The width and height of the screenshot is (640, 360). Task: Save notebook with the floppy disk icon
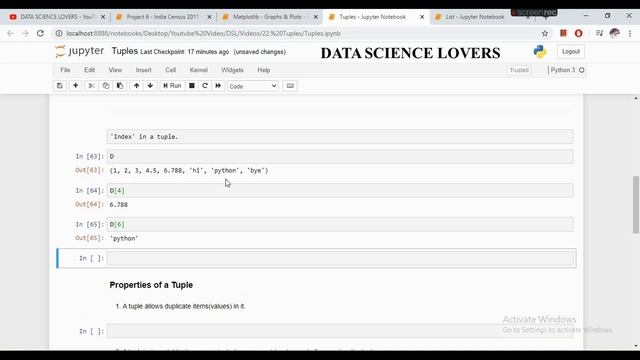[x=60, y=86]
